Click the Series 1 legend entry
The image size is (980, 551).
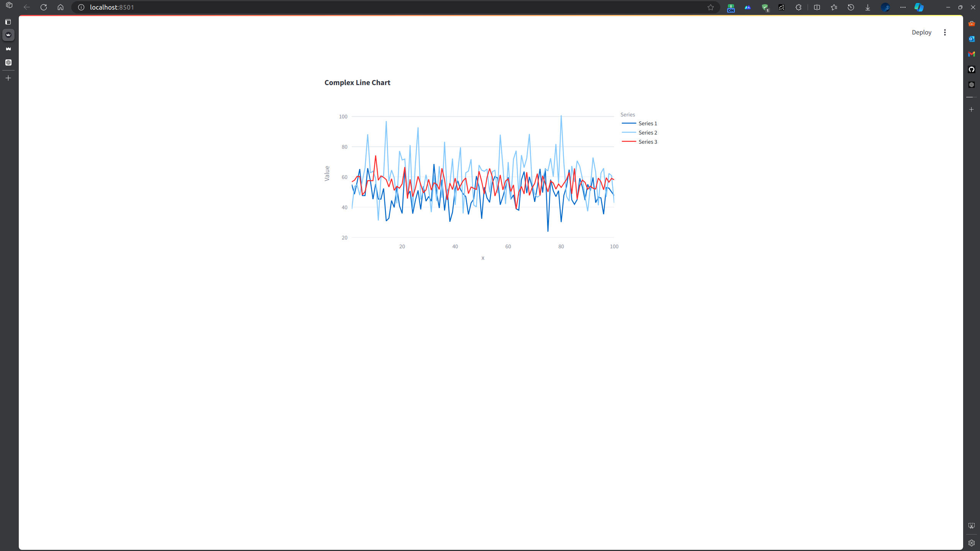(647, 123)
